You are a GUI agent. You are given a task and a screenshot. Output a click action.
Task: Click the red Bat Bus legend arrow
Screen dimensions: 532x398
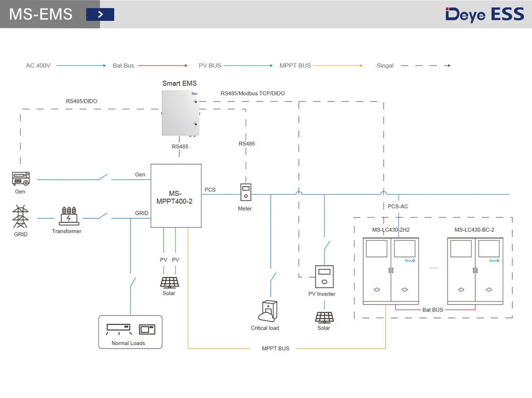pyautogui.click(x=162, y=66)
